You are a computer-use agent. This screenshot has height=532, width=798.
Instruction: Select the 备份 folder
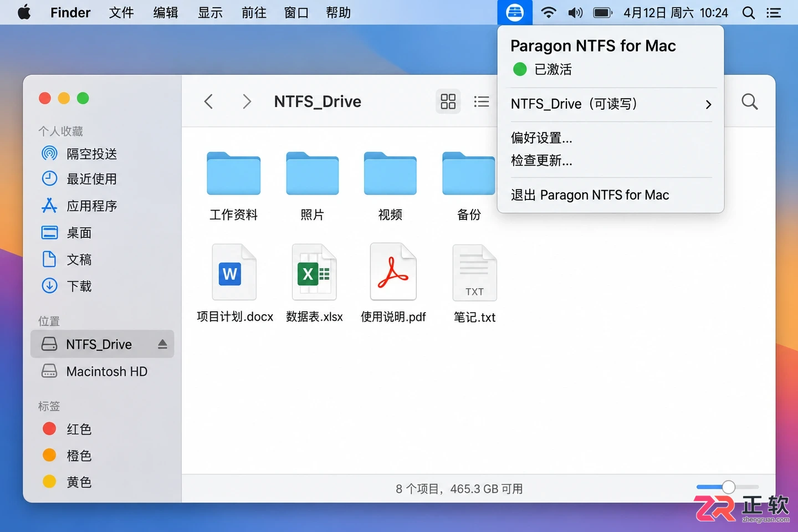[x=469, y=186]
